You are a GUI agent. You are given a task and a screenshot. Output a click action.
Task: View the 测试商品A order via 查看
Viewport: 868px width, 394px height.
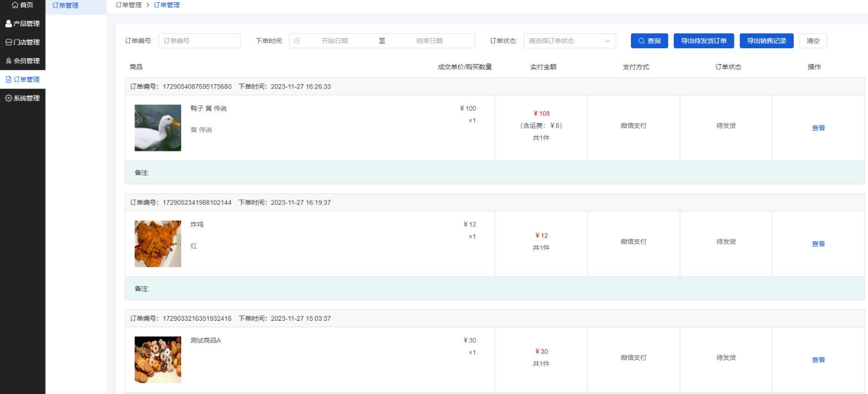tap(818, 360)
